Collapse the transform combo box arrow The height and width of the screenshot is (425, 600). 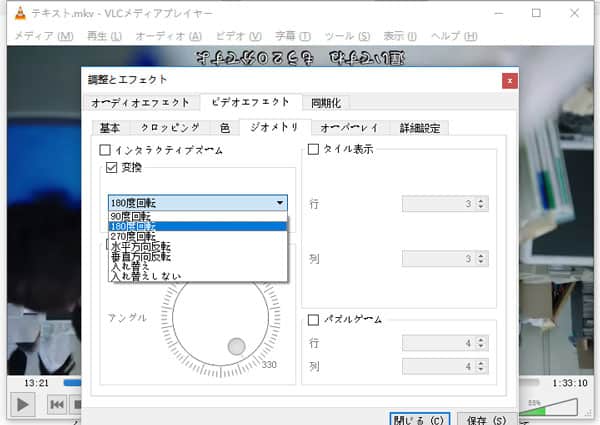pos(280,203)
